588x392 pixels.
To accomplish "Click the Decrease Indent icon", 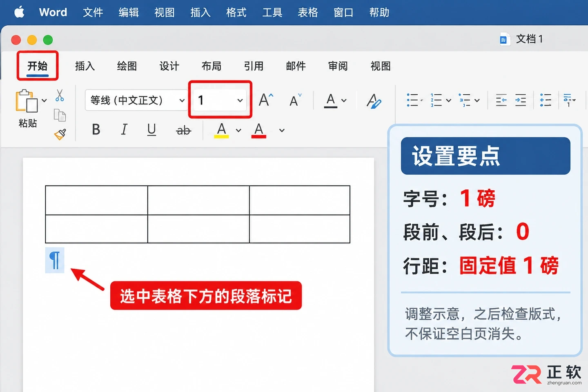I will tap(501, 100).
